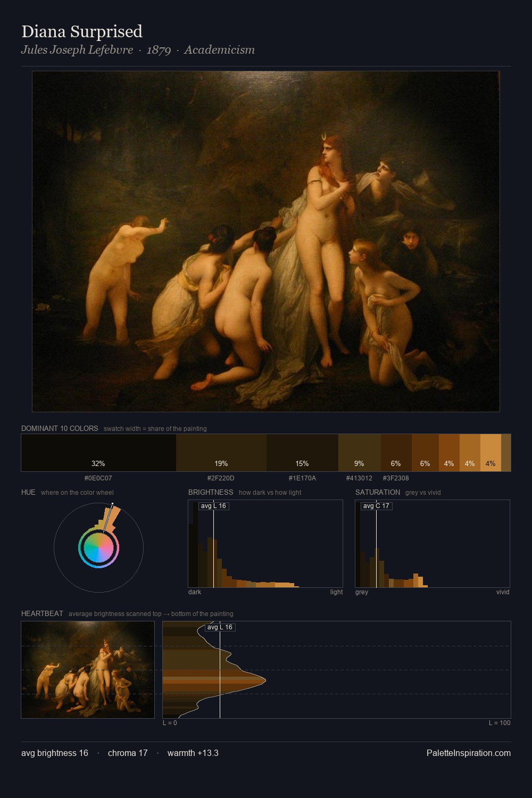Click the caption "grey vs vivid"
The height and width of the screenshot is (798, 532).
423,493
